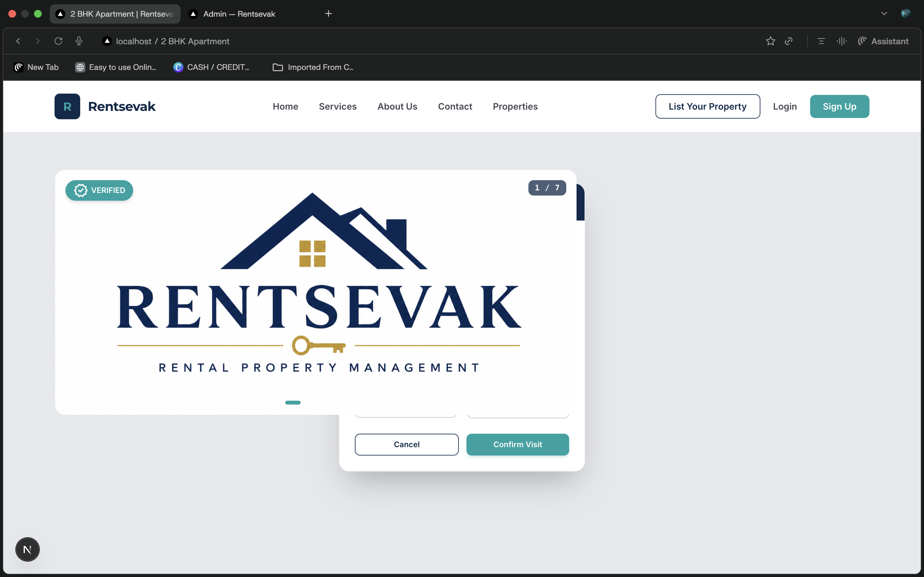Click the microphone icon in toolbar
Viewport: 924px width, 577px height.
click(79, 41)
